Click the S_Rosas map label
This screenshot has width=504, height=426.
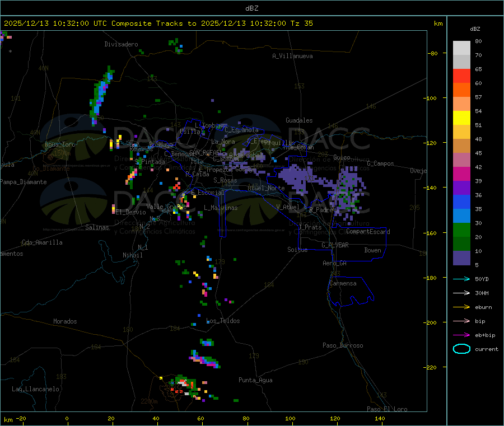pyautogui.click(x=225, y=180)
